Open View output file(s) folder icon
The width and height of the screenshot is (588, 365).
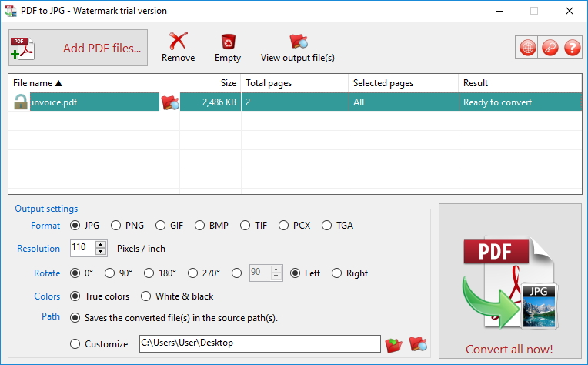299,42
